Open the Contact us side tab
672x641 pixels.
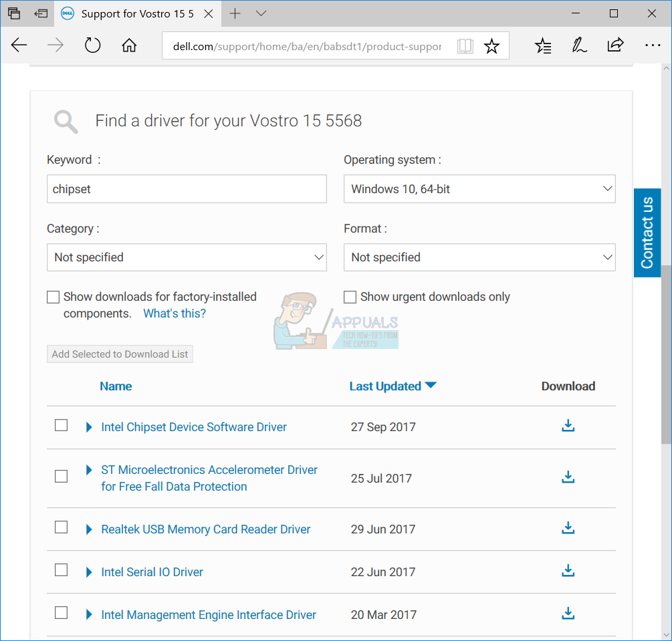coord(647,233)
